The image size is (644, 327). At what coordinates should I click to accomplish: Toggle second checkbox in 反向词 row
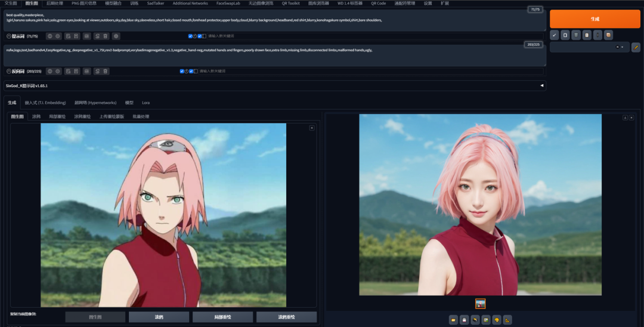coord(191,71)
